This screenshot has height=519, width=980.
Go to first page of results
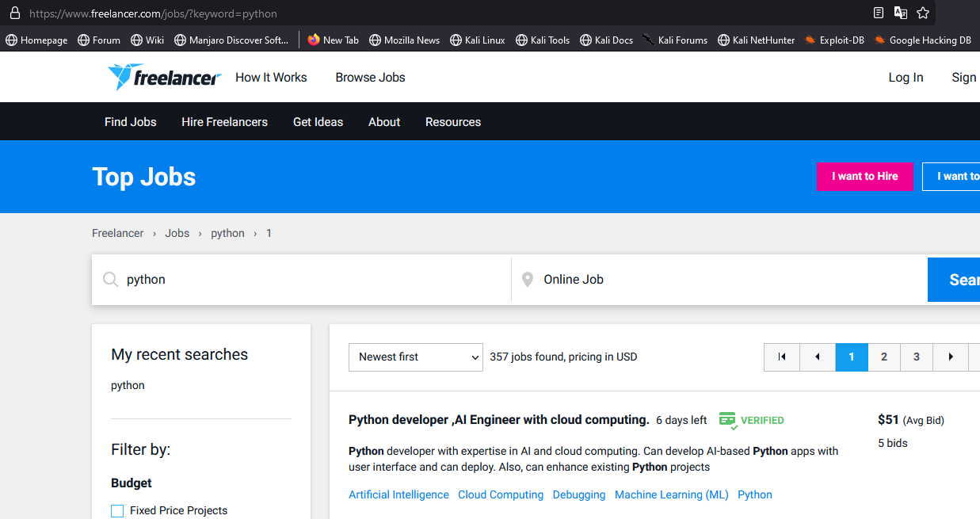click(x=782, y=357)
